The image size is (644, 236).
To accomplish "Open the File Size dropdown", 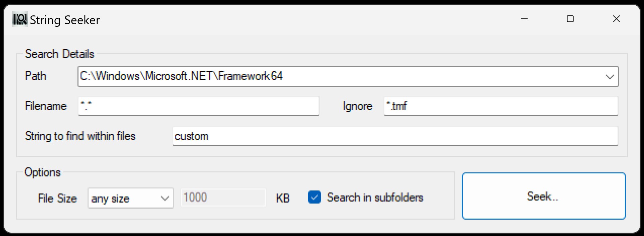I will 164,198.
